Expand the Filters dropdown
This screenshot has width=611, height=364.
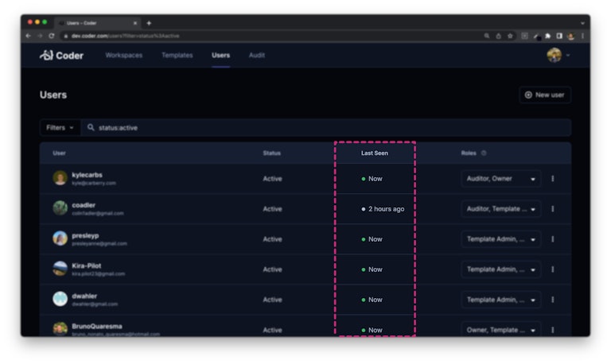[60, 127]
